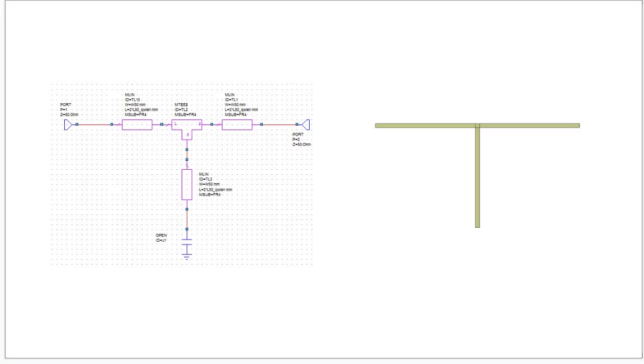Click "L=2*L50_qwlen mm" of element TL1
The image size is (644, 364).
tap(241, 109)
